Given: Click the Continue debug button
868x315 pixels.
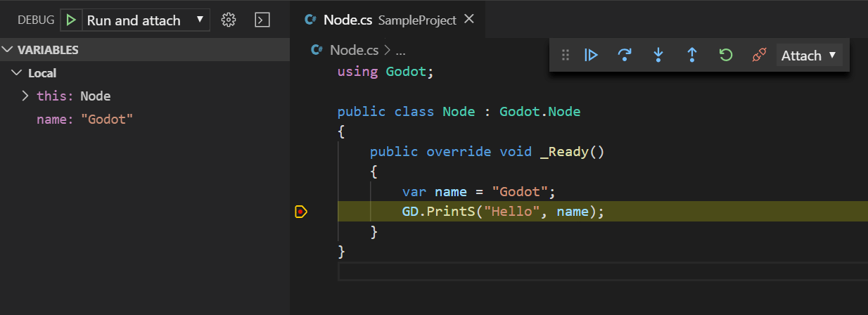Looking at the screenshot, I should point(591,56).
